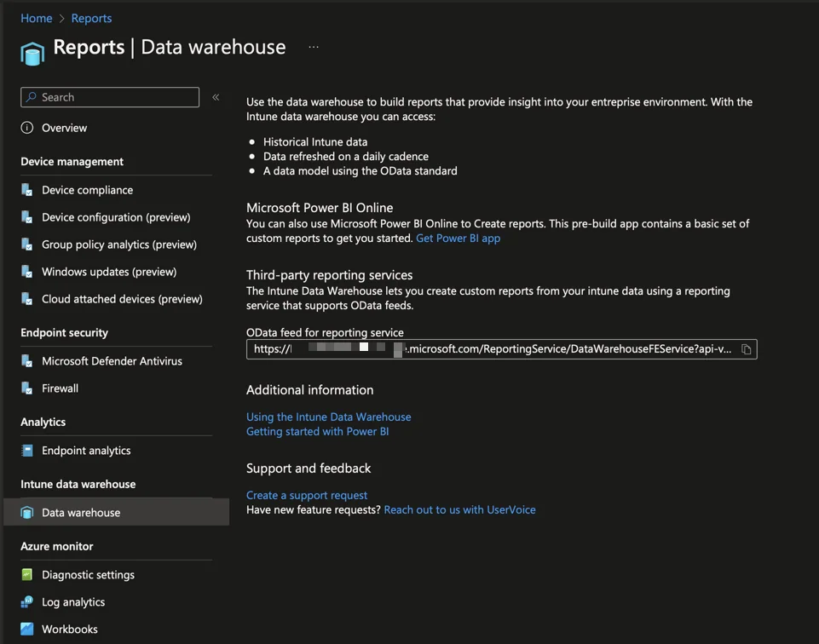819x644 pixels.
Task: Open Windows updates (preview)
Action: [109, 272]
